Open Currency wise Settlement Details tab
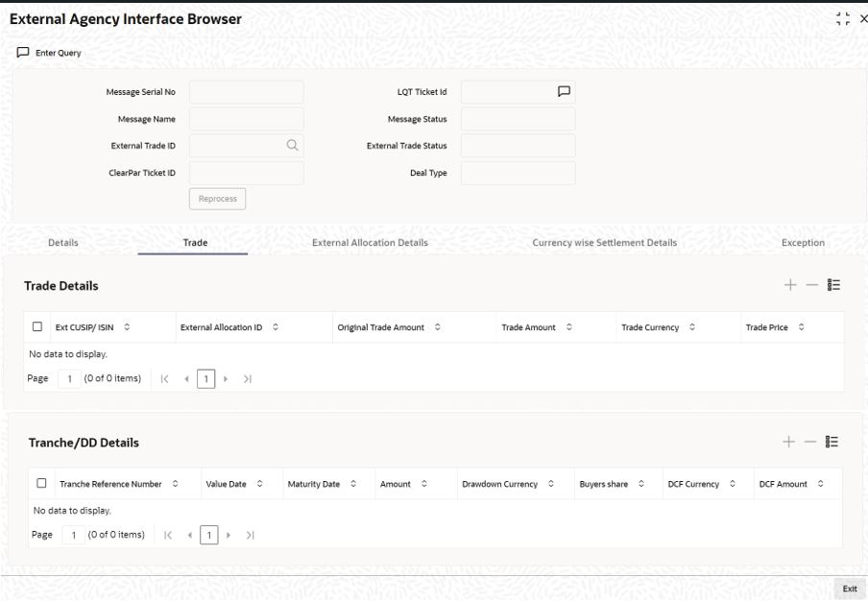 [604, 243]
